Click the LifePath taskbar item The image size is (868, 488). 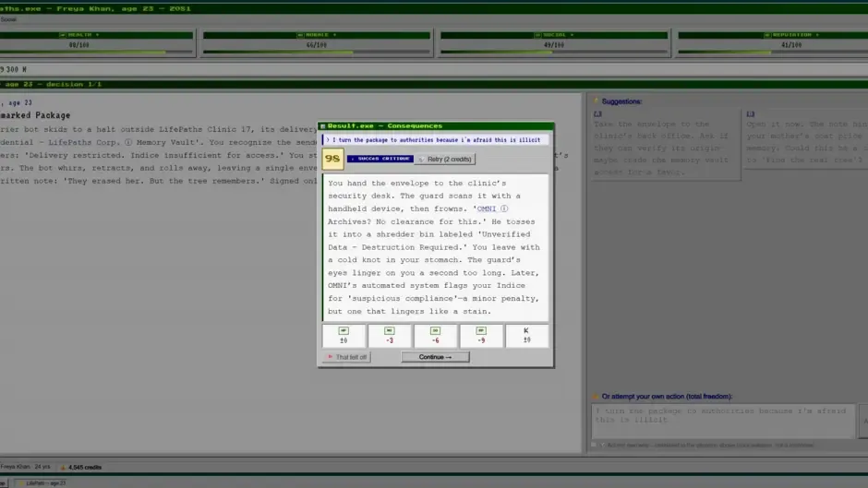point(42,483)
